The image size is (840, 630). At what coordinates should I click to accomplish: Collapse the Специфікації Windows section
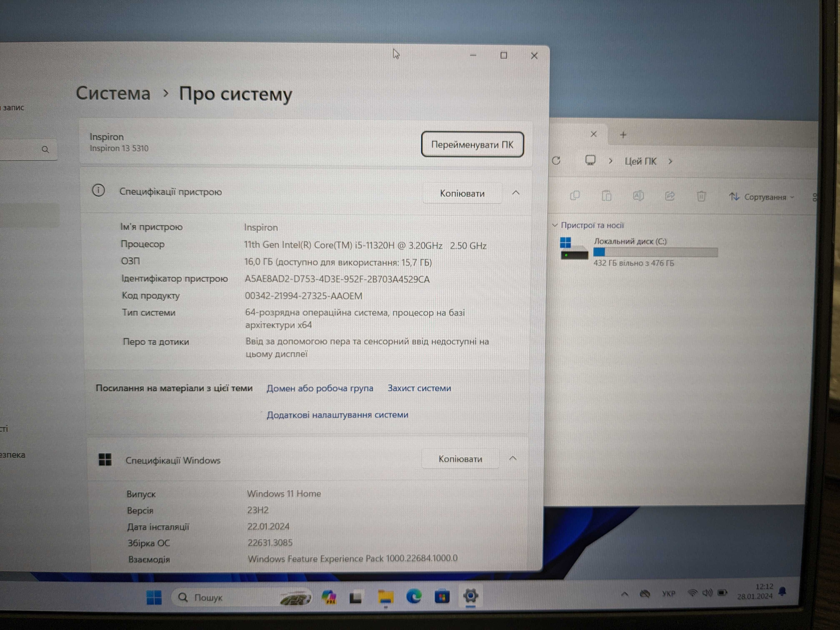[x=513, y=458]
